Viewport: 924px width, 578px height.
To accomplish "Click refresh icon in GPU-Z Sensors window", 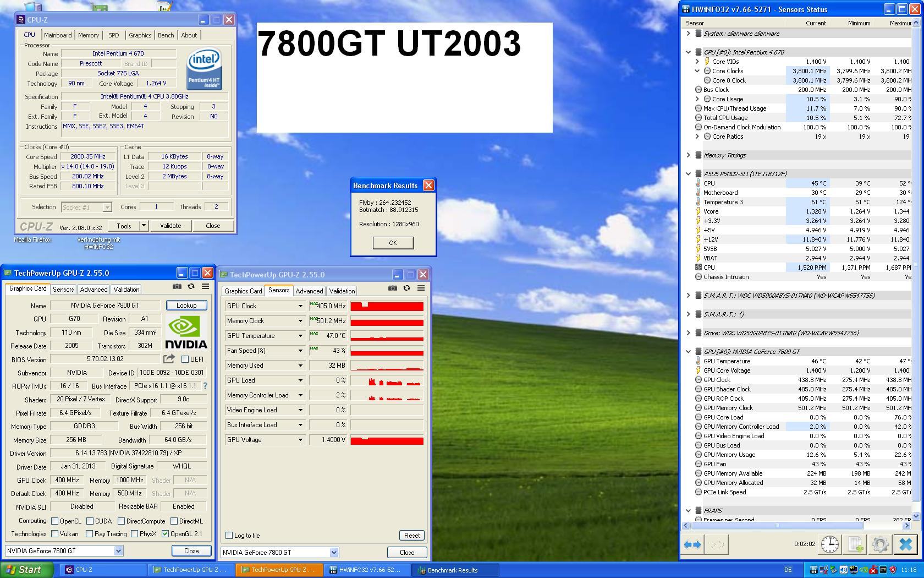I will click(x=406, y=288).
